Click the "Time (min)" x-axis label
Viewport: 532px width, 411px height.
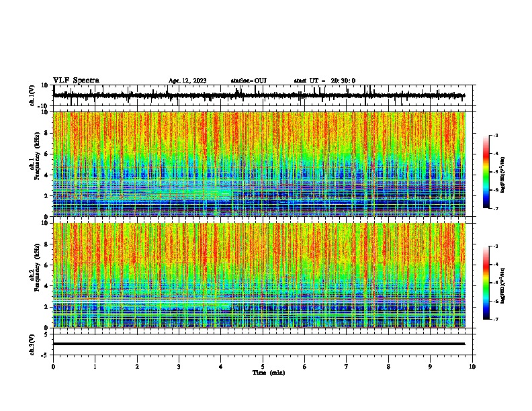coord(269,373)
